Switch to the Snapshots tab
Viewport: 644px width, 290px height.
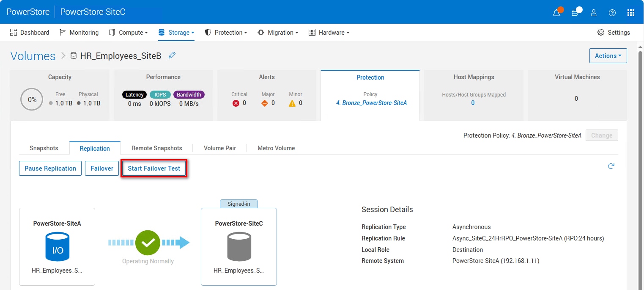coord(44,148)
